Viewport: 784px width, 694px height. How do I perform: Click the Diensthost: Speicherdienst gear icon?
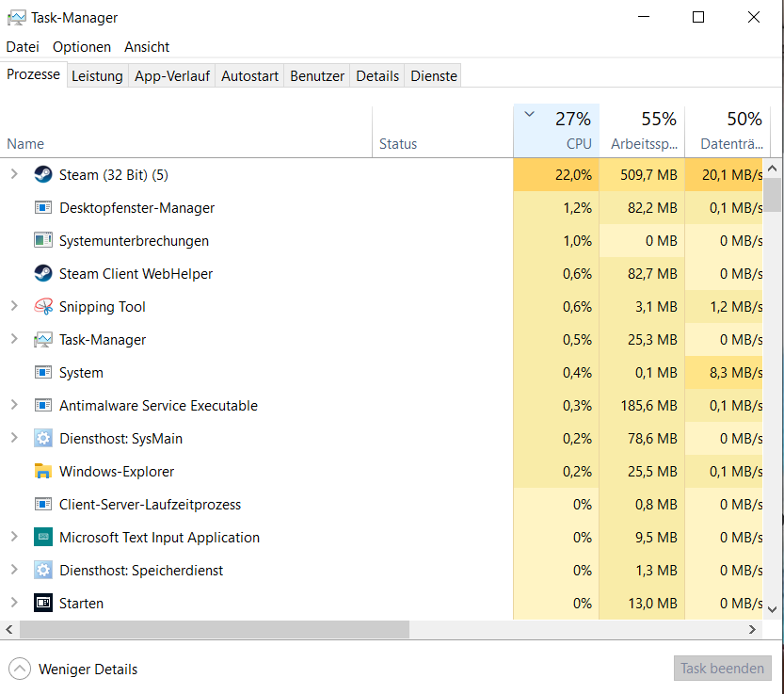tap(43, 571)
